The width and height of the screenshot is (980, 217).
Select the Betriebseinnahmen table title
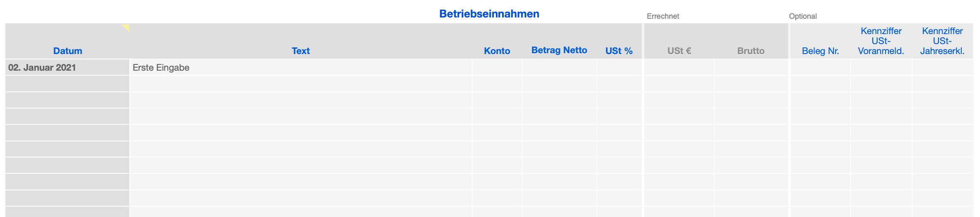[x=489, y=14]
